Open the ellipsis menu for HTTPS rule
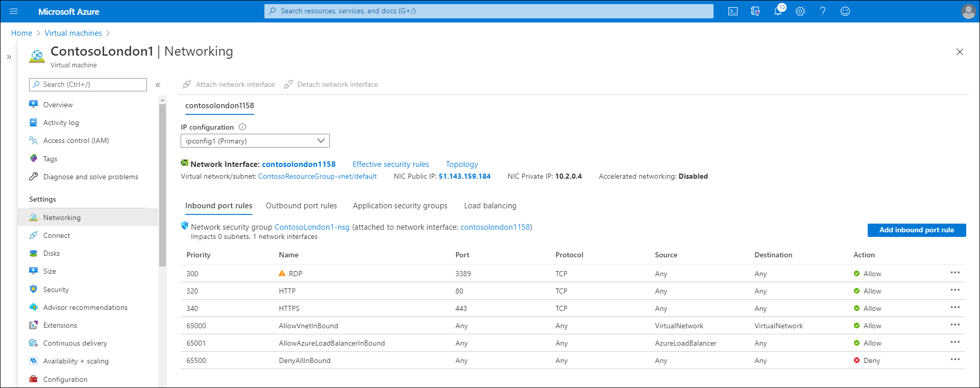The image size is (980, 388). tap(955, 307)
